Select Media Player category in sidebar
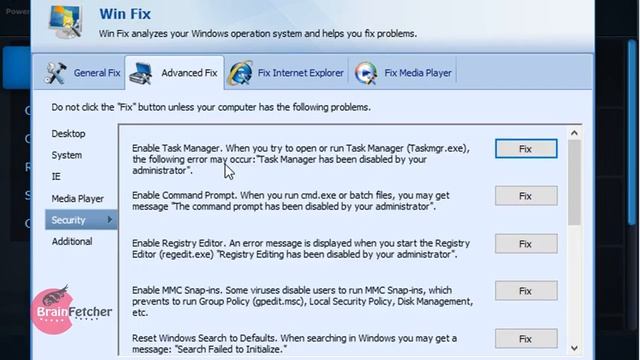Screen dimensions: 640x360 (x=78, y=199)
